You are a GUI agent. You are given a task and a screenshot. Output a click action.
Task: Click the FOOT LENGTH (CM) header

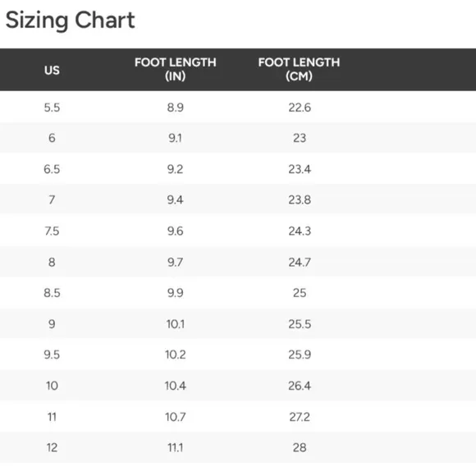(x=299, y=69)
